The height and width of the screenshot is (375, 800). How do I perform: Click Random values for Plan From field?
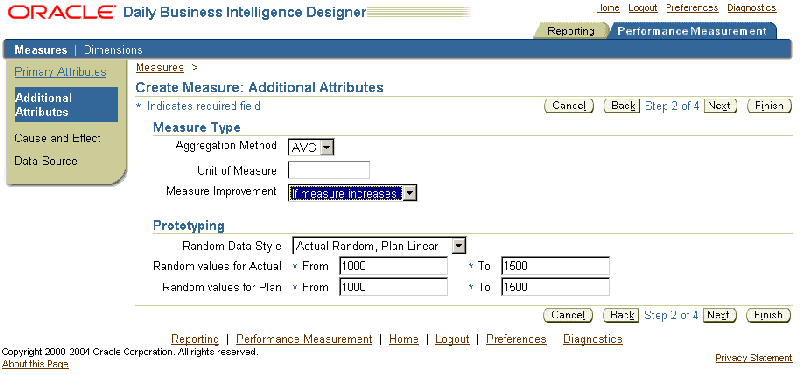coord(393,287)
